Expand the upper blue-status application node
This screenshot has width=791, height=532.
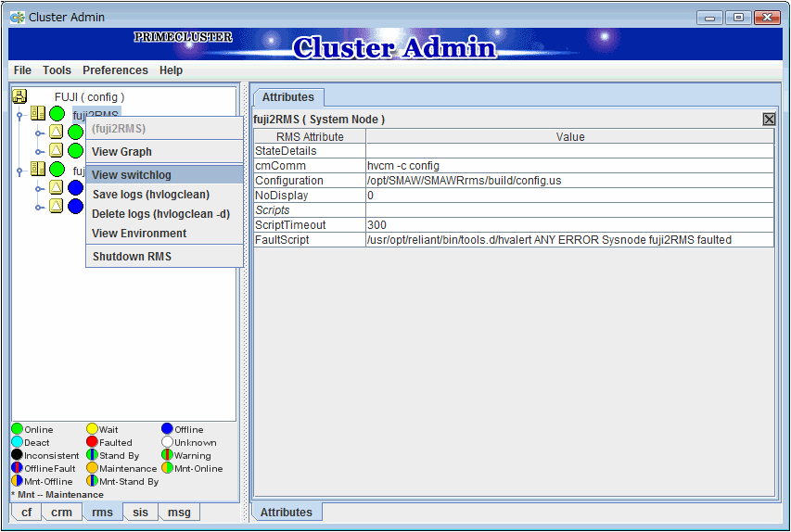38,189
